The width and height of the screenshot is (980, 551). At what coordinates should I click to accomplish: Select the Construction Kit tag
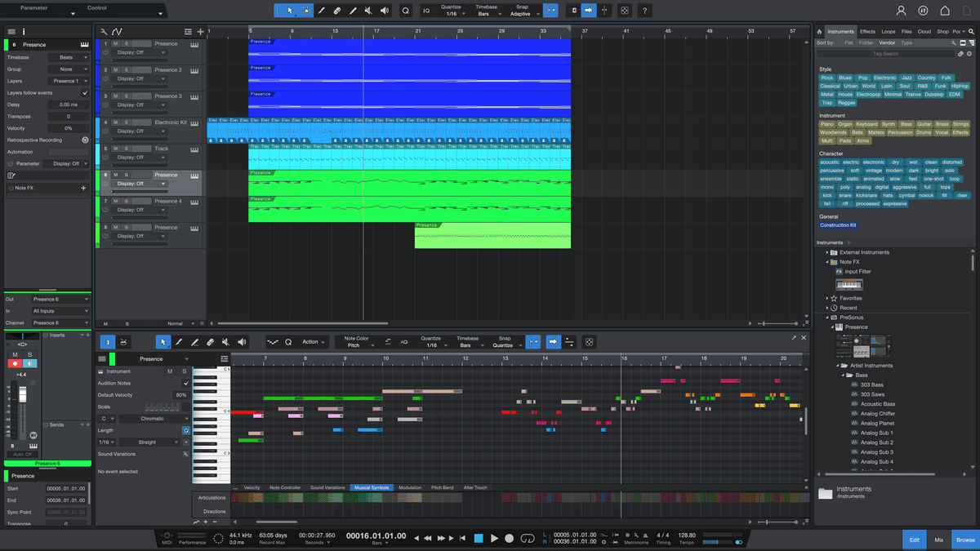click(839, 225)
